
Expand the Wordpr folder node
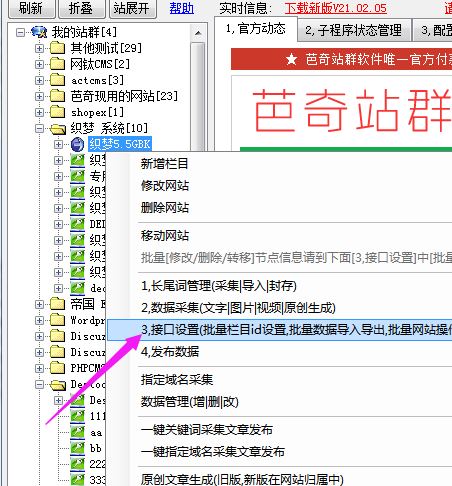pos(39,320)
